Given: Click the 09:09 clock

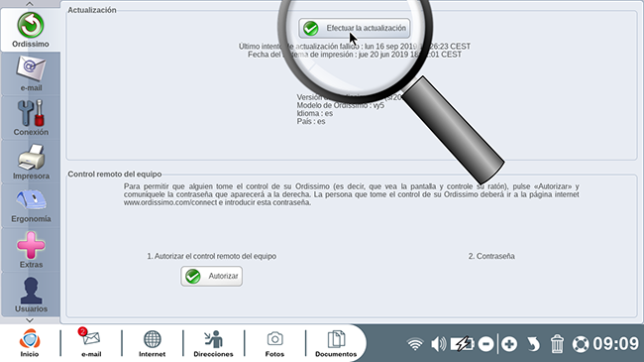Looking at the screenshot, I should tap(615, 344).
